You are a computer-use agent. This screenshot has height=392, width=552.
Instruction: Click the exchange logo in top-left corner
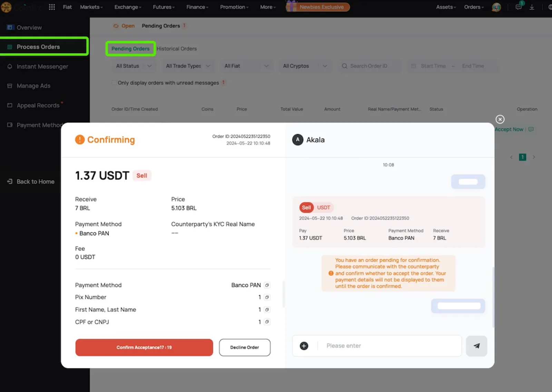pyautogui.click(x=6, y=7)
